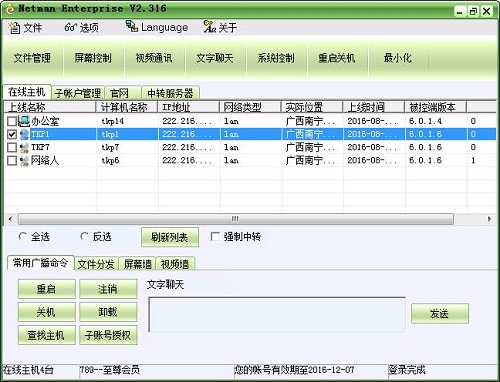Click the 子账号授权 button
The image size is (500, 382).
pyautogui.click(x=108, y=335)
